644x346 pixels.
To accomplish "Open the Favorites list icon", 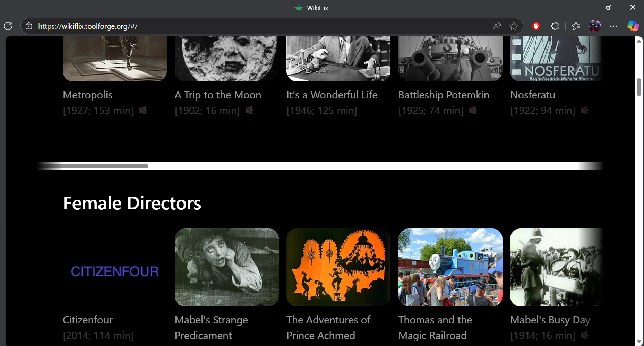I will click(x=576, y=26).
